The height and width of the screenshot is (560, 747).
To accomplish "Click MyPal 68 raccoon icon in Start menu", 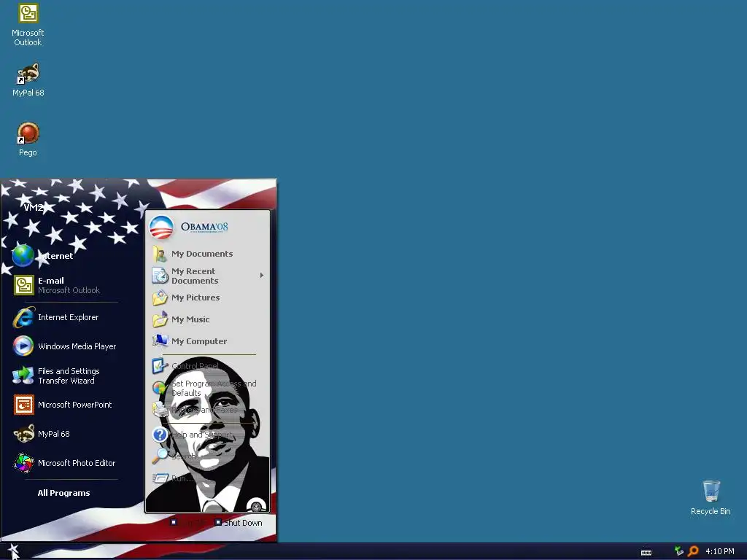I will click(23, 434).
